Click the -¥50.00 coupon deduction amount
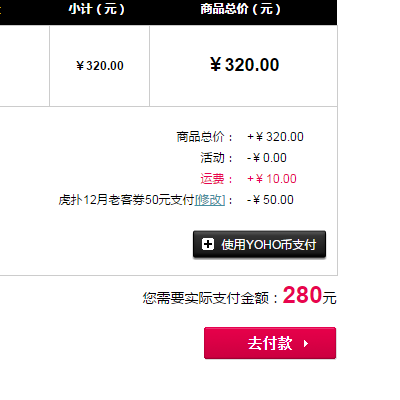This screenshot has height=400, width=400. [x=270, y=200]
